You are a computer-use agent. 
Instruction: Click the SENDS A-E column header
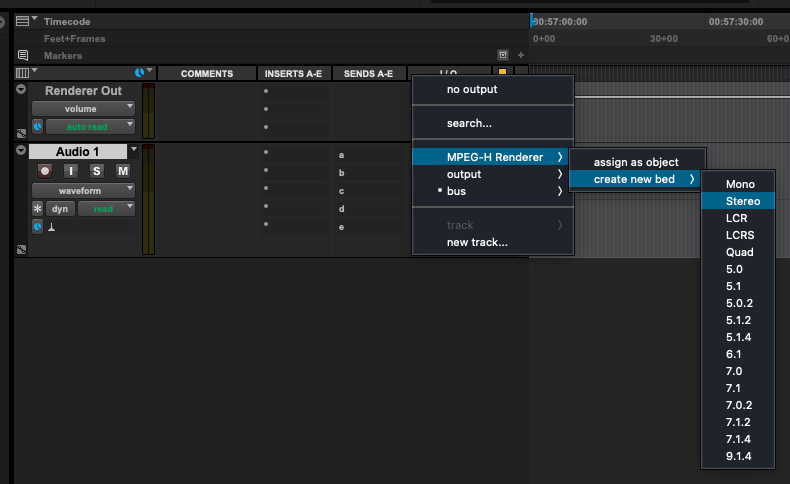(368, 74)
